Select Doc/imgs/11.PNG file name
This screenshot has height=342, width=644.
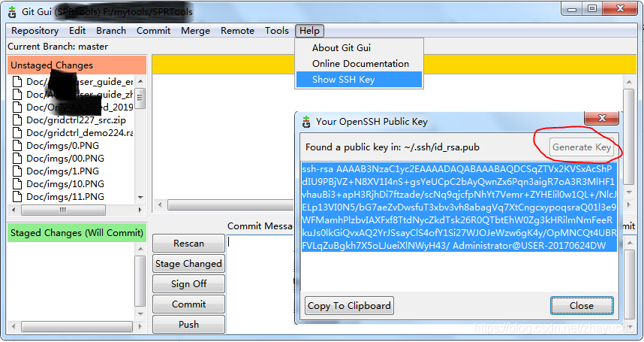pyautogui.click(x=65, y=197)
